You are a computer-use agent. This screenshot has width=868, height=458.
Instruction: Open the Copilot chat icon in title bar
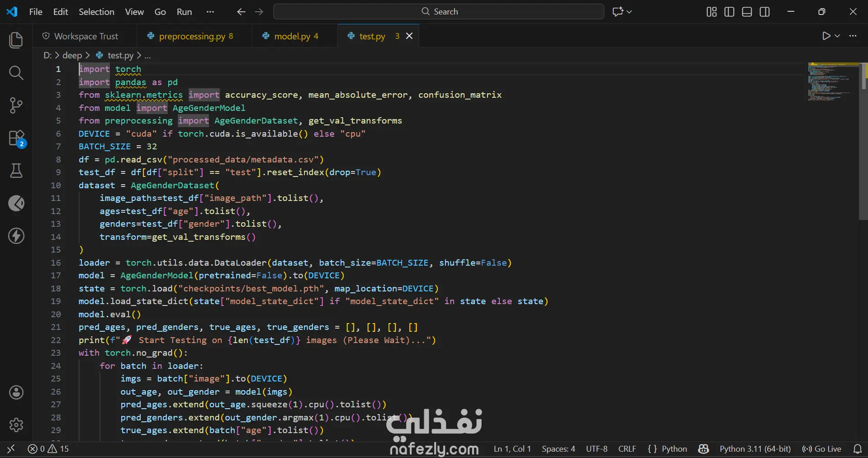coord(617,12)
